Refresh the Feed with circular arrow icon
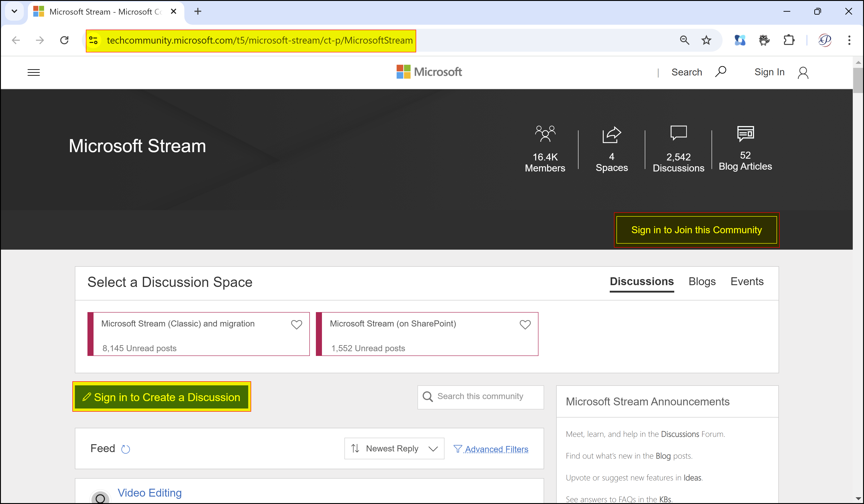864x504 pixels. point(125,449)
